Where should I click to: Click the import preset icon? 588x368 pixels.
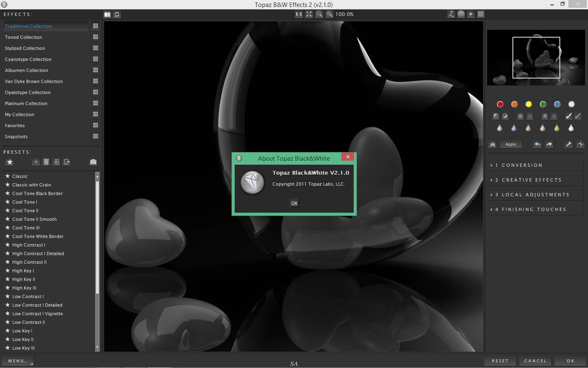click(x=56, y=162)
